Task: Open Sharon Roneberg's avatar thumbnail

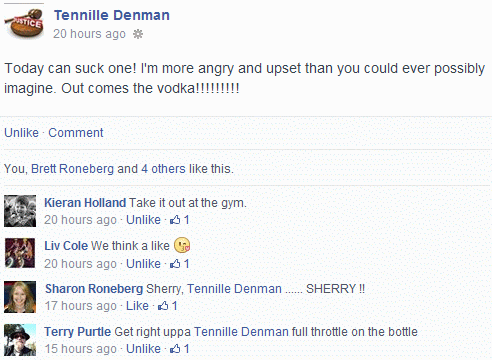Action: (20, 297)
